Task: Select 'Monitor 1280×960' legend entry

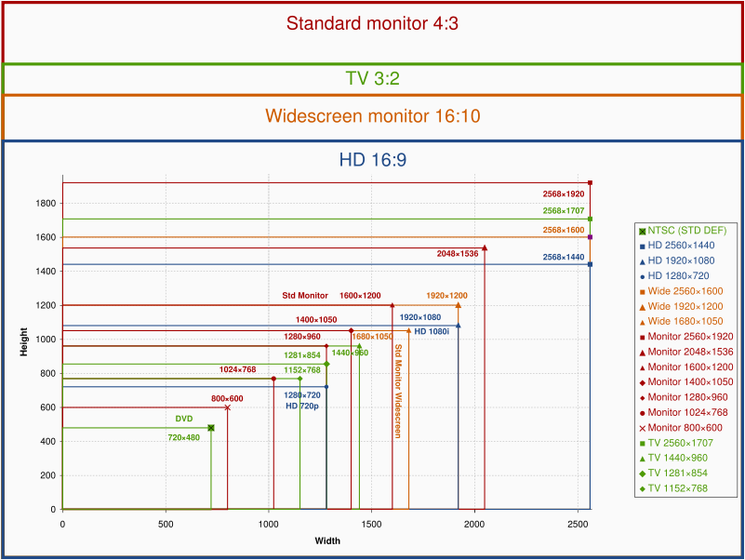Action: (x=684, y=397)
